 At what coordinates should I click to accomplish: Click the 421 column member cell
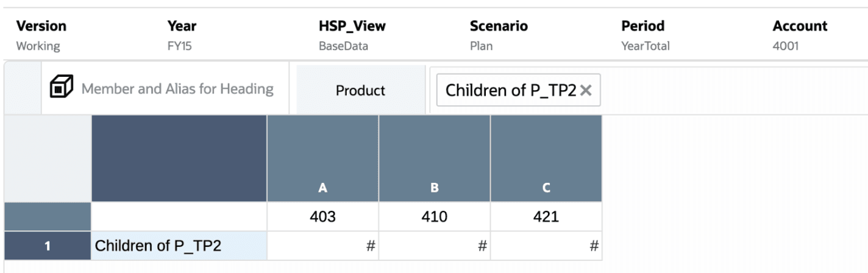[x=546, y=217]
